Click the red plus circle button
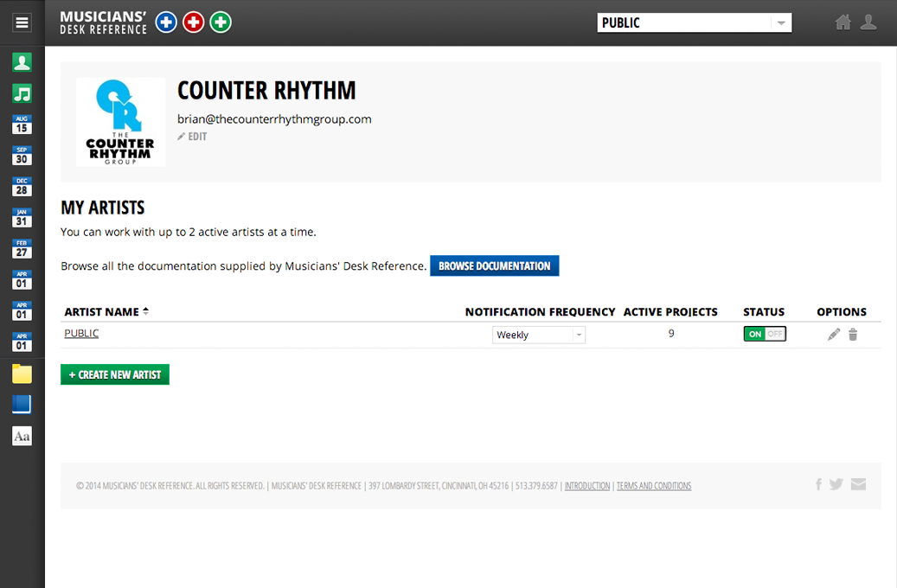The image size is (897, 588). 194,22
